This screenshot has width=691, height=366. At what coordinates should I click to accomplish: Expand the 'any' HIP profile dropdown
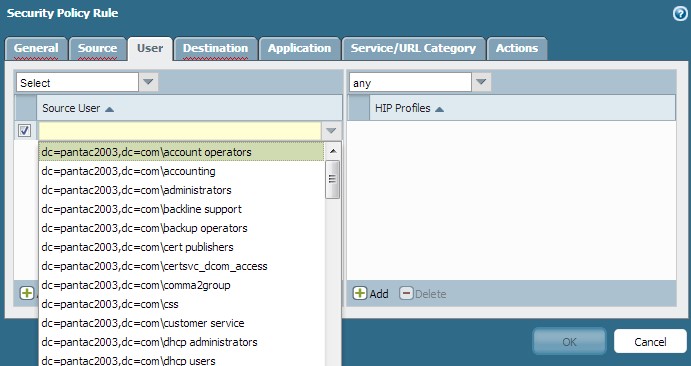(x=481, y=82)
